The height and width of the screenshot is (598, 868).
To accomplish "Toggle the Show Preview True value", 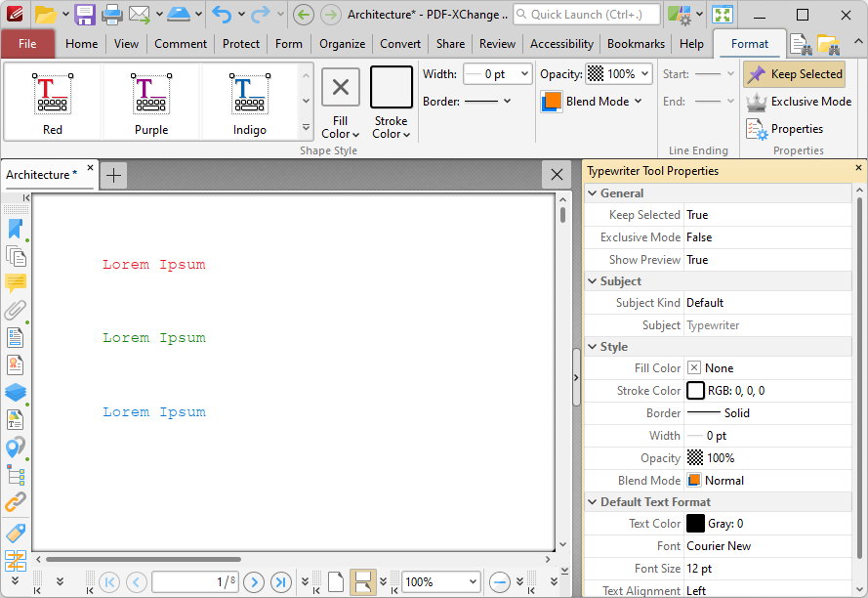I will click(x=767, y=260).
